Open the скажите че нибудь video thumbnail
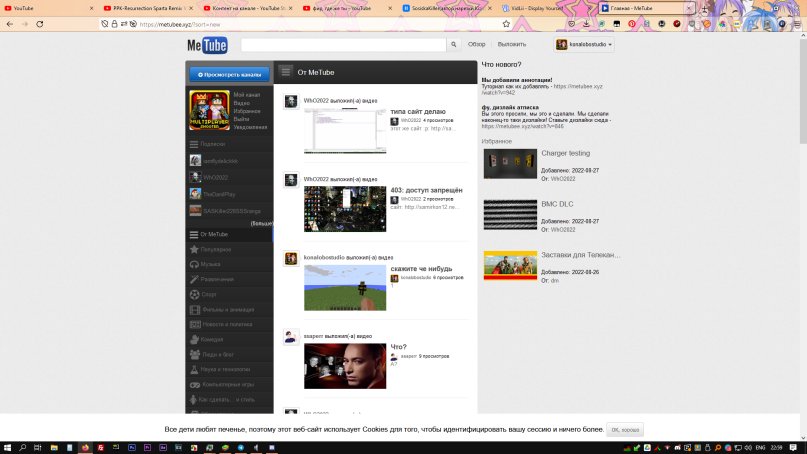 [x=344, y=288]
